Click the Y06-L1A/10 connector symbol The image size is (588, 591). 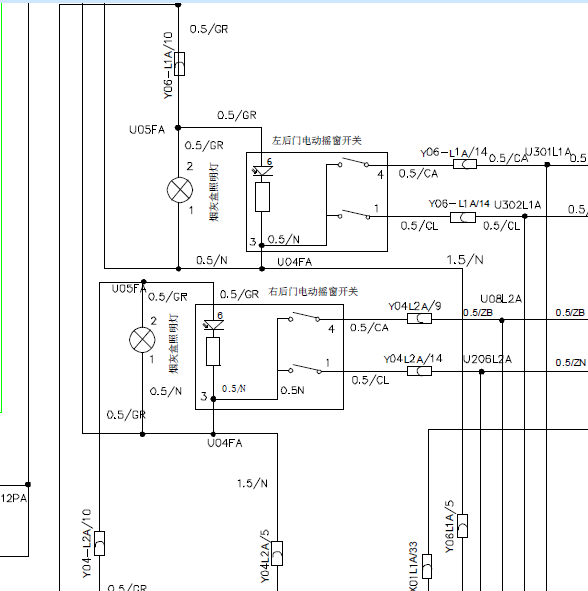[x=179, y=64]
